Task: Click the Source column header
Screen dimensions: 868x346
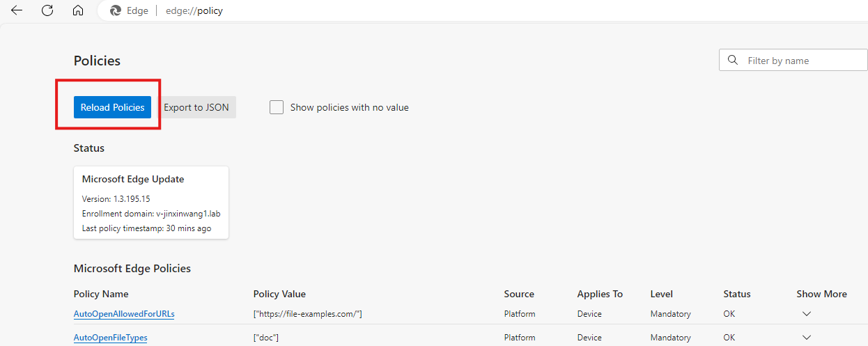Action: (519, 294)
